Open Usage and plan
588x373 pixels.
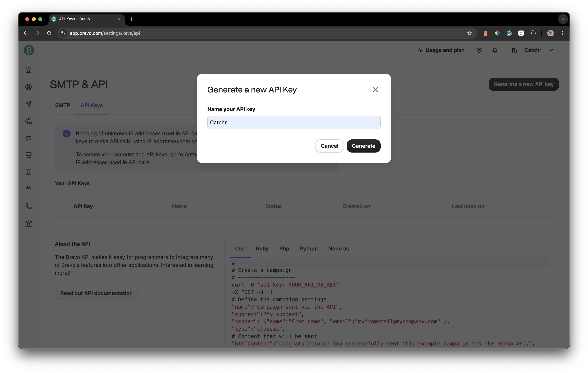click(441, 50)
